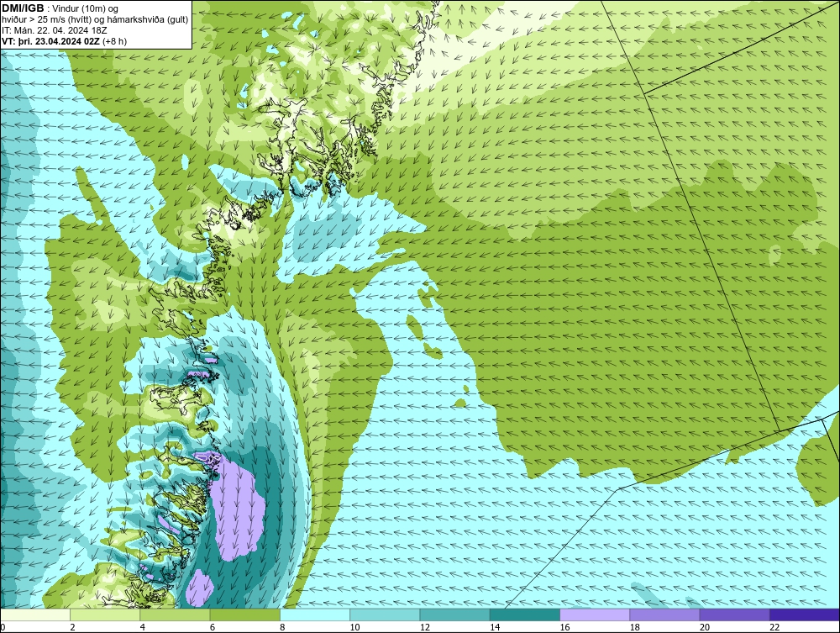Click the legend scale label '6'

(213, 627)
